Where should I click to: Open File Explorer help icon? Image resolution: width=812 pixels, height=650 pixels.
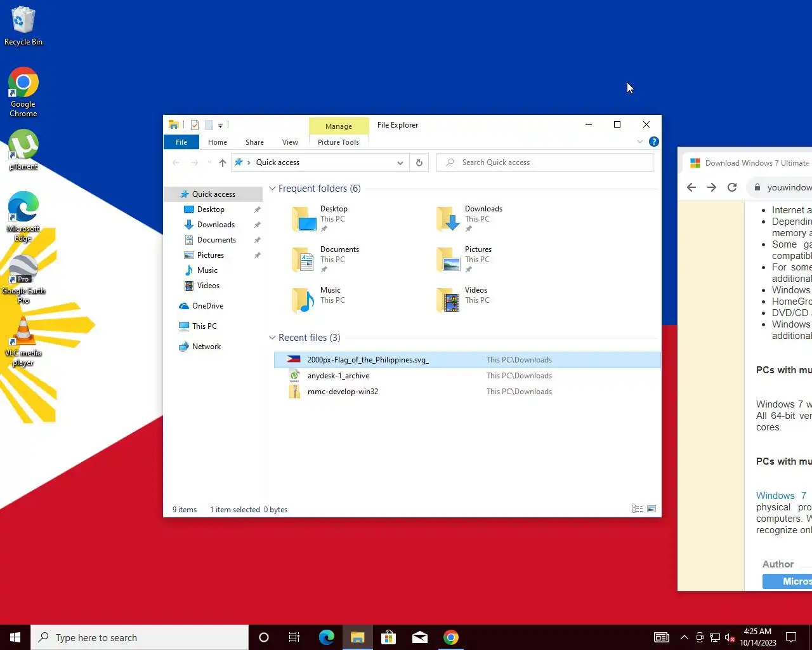[x=654, y=142]
